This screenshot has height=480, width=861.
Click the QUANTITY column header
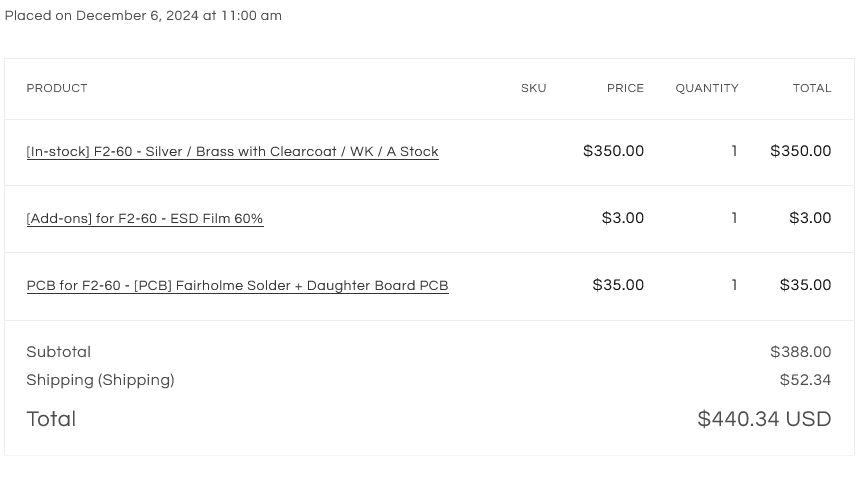(x=706, y=89)
